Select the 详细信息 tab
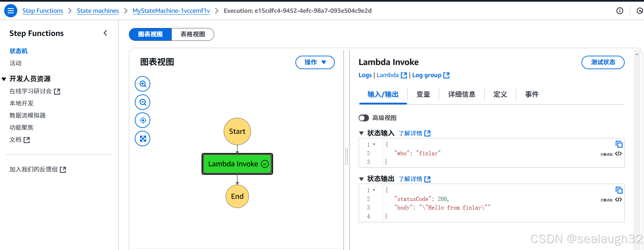Viewport: 644px width, 250px height. point(462,94)
